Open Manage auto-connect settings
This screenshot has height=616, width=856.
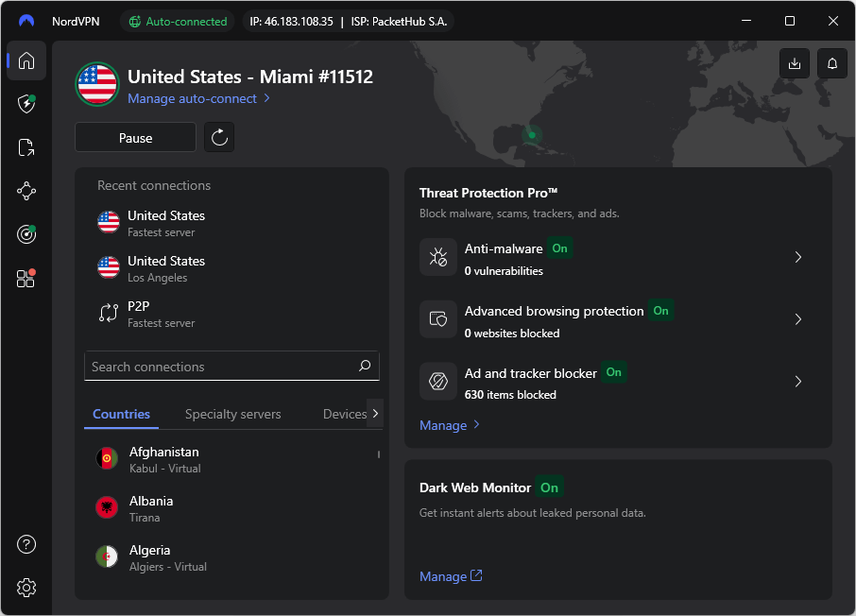192,98
